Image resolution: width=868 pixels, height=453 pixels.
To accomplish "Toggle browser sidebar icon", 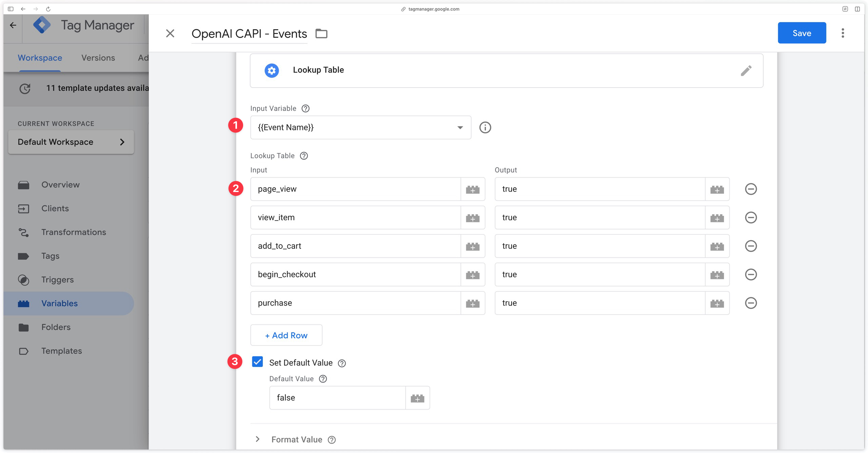I will [11, 9].
